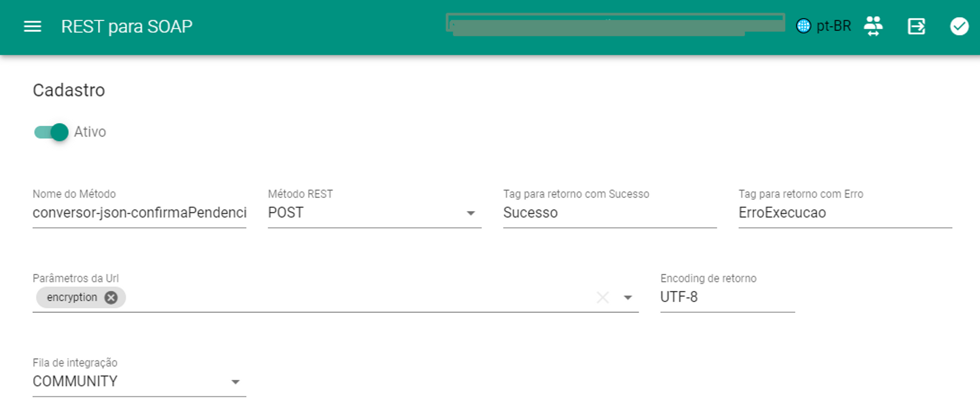This screenshot has width=980, height=406.
Task: Remove the encryption chip
Action: pyautogui.click(x=111, y=297)
